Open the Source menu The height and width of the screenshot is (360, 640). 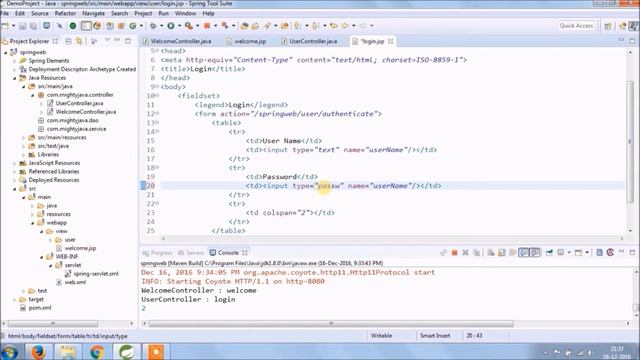[x=40, y=13]
